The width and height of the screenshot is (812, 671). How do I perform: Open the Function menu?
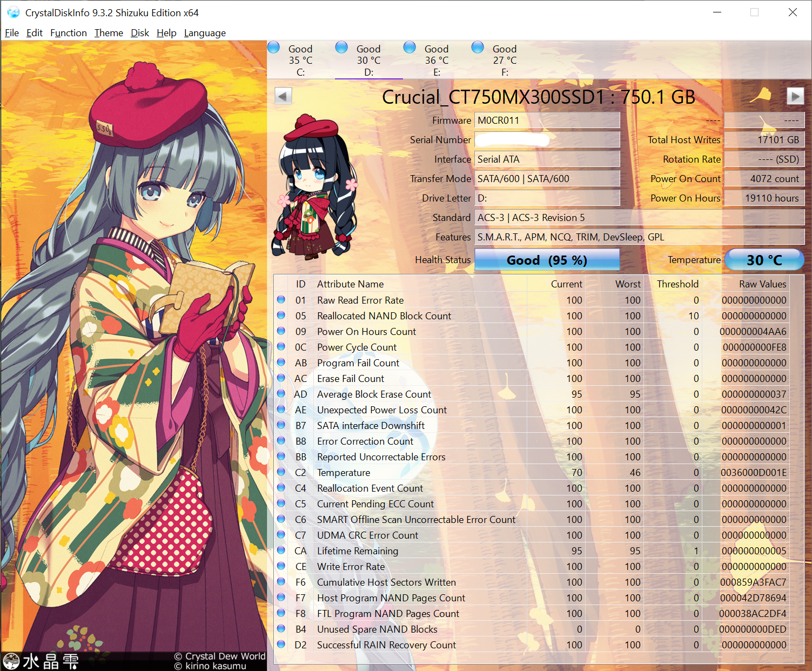coord(69,33)
